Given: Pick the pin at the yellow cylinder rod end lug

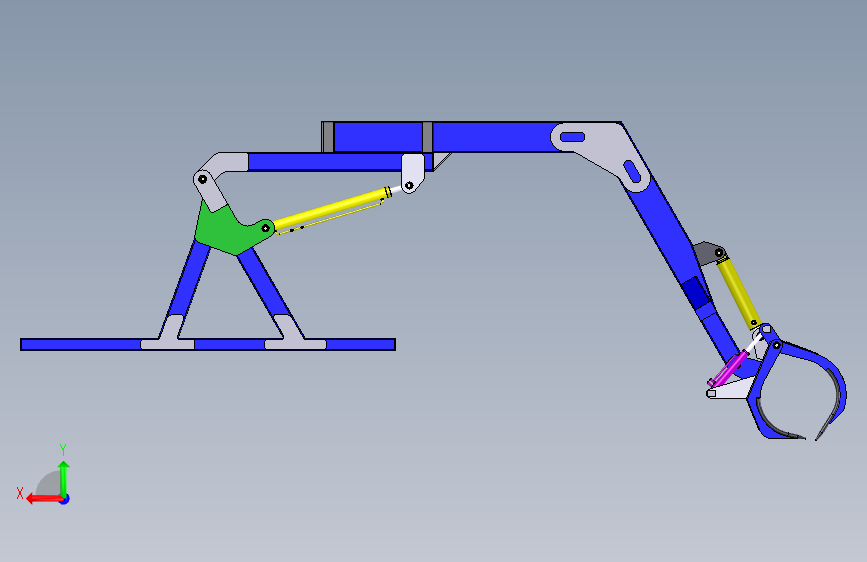Looking at the screenshot, I should pos(409,185).
